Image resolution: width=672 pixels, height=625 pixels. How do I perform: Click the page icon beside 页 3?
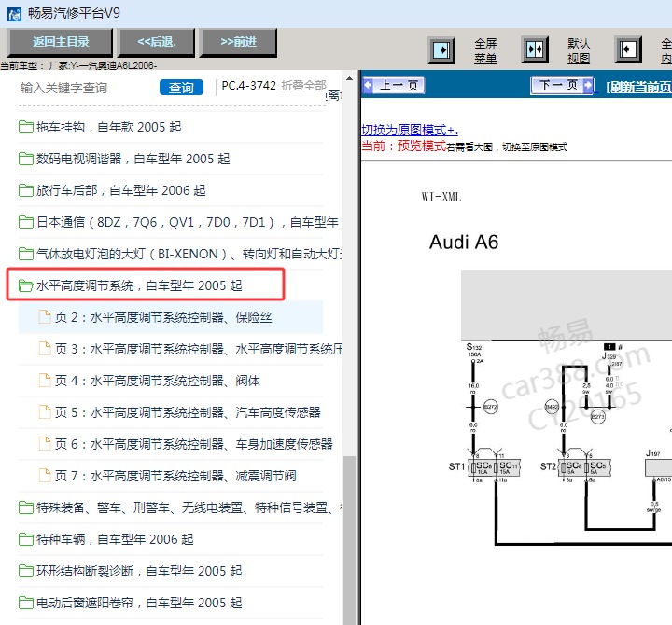(45, 349)
